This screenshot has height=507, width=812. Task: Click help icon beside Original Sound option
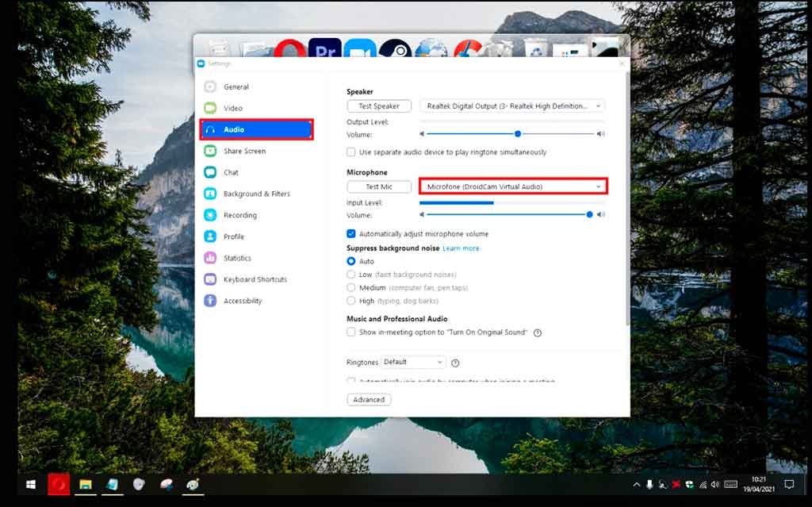538,333
